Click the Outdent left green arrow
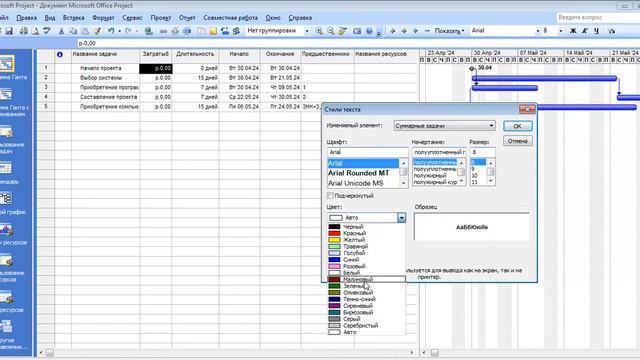640x360 pixels. click(393, 31)
